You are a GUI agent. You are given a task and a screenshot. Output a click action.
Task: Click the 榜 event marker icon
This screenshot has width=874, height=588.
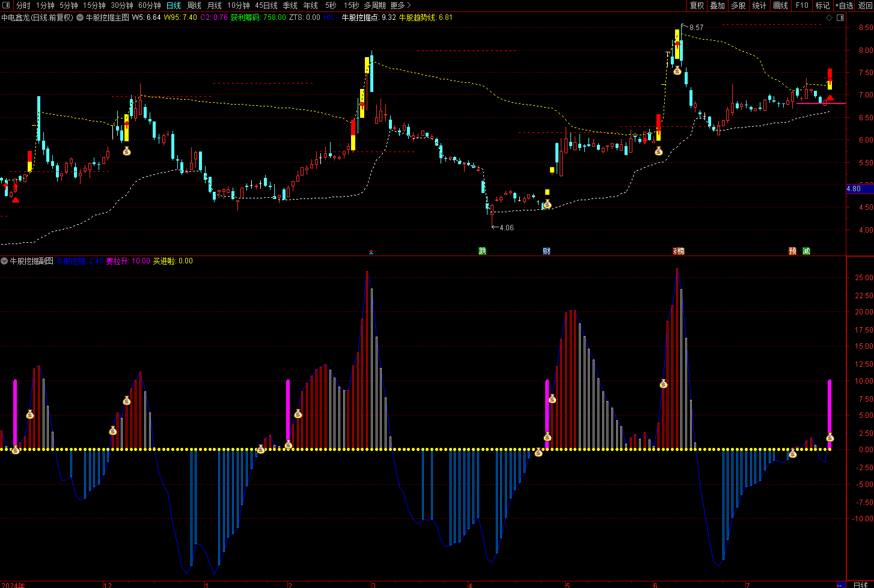(679, 251)
